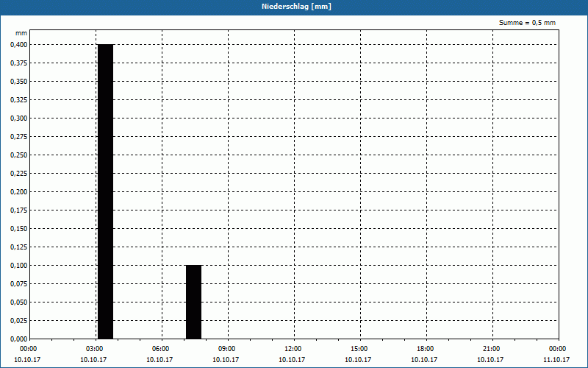Screen dimensions: 588x368
Task: Click the mm unit label above y-axis
Action: [21, 33]
